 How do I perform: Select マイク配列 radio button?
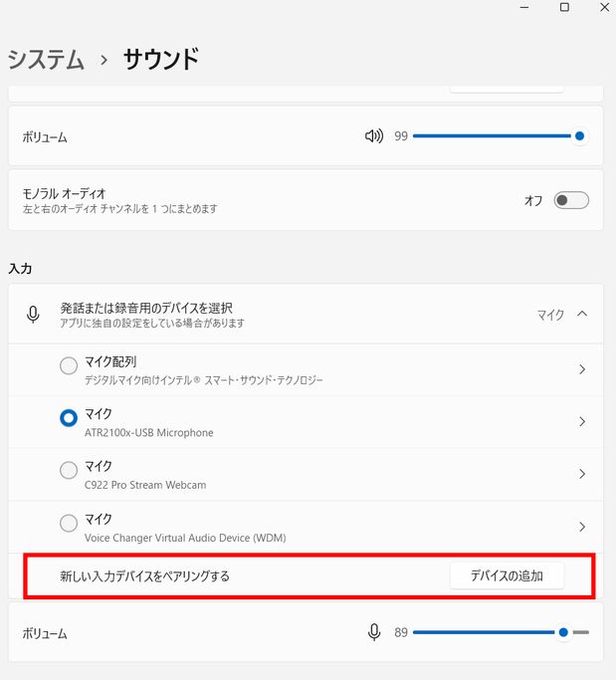[69, 365]
